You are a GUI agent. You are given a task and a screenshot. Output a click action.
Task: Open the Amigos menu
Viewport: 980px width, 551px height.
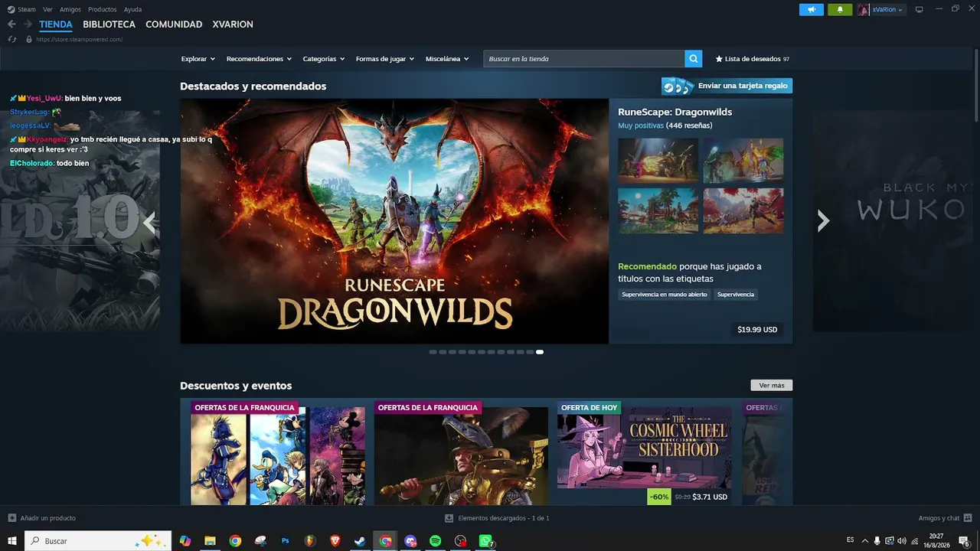click(70, 9)
